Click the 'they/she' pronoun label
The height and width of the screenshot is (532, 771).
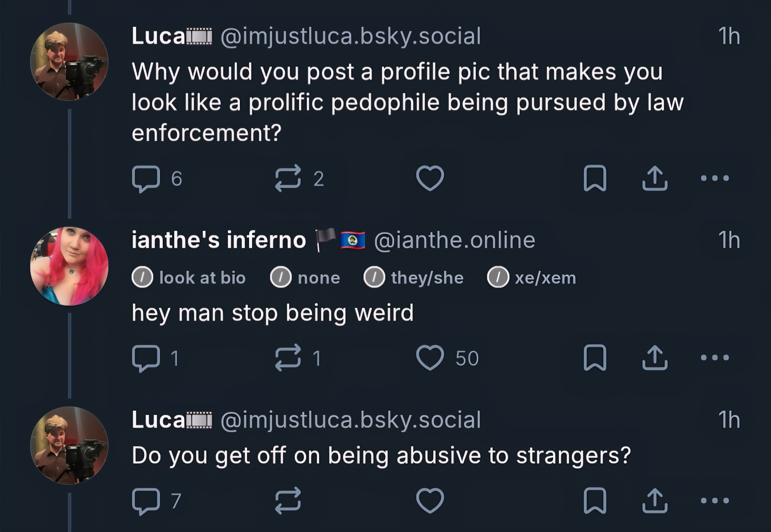[x=414, y=278]
